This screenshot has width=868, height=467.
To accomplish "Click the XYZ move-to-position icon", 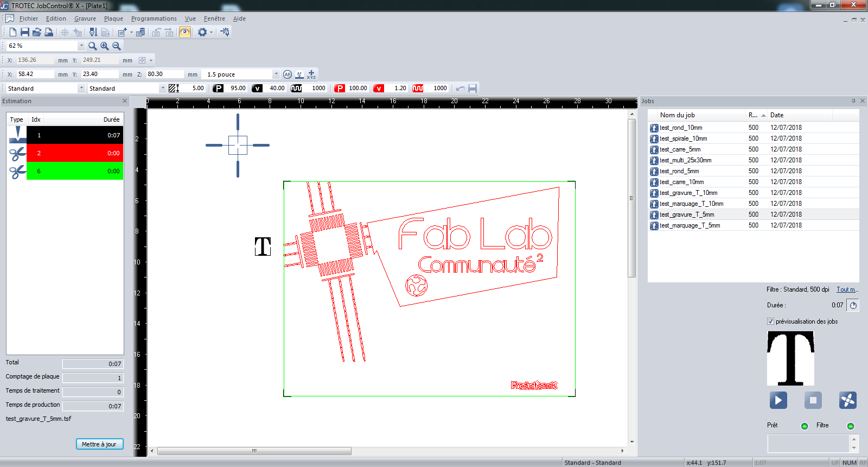I will pos(311,74).
